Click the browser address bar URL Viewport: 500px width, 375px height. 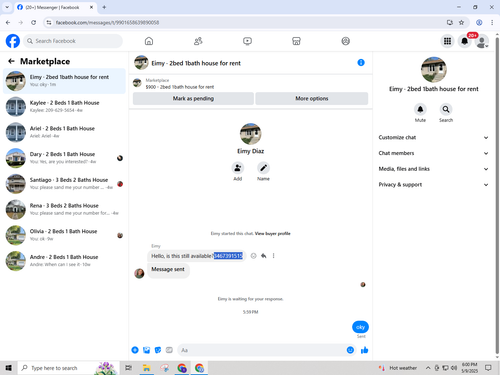click(x=107, y=22)
